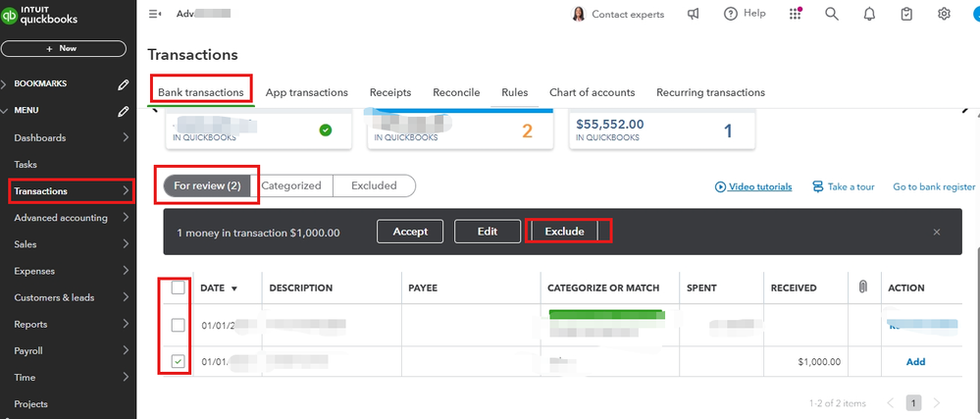The image size is (980, 419).
Task: Click the Take a tour icon
Action: click(817, 186)
